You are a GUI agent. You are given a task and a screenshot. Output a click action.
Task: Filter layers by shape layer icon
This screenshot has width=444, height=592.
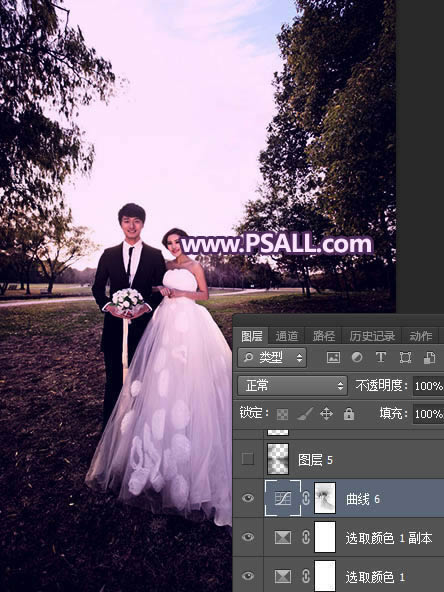click(x=405, y=357)
